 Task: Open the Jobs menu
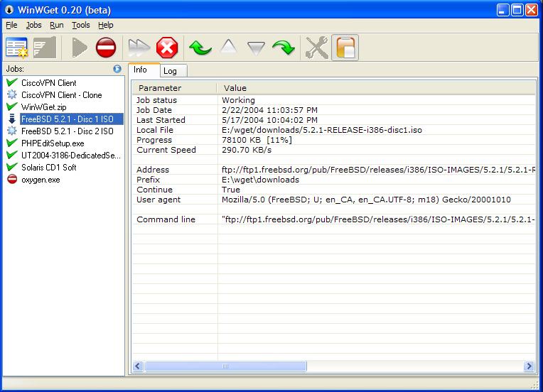[x=33, y=25]
